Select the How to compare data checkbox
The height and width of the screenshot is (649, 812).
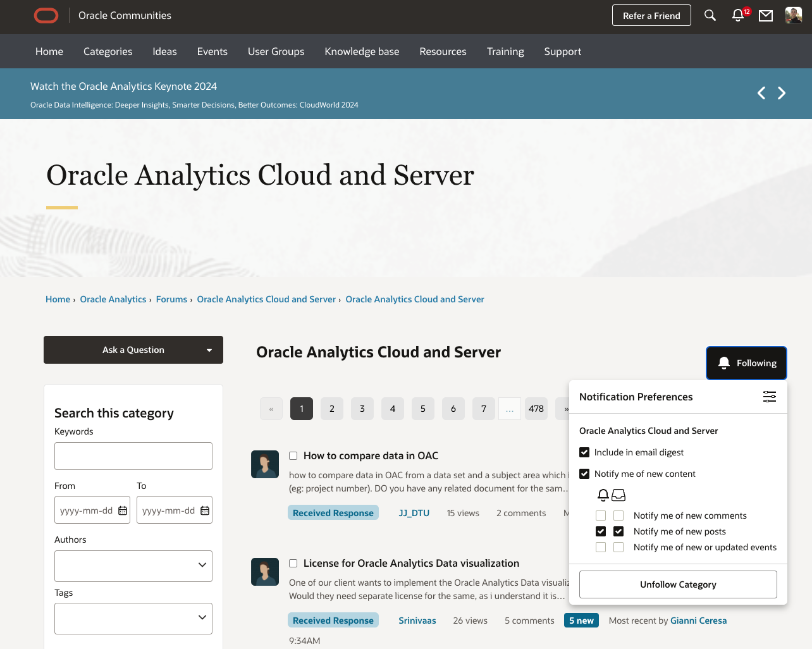(293, 455)
